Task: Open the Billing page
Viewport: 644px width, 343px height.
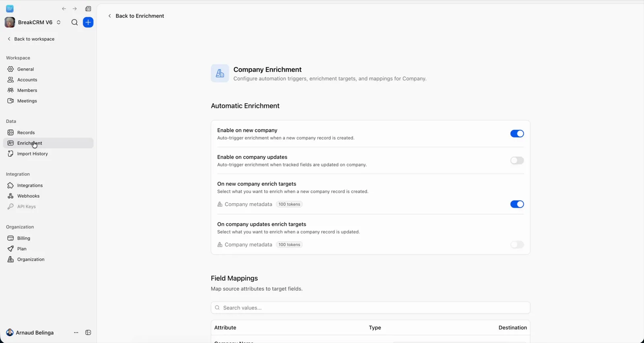Action: pos(48,238)
